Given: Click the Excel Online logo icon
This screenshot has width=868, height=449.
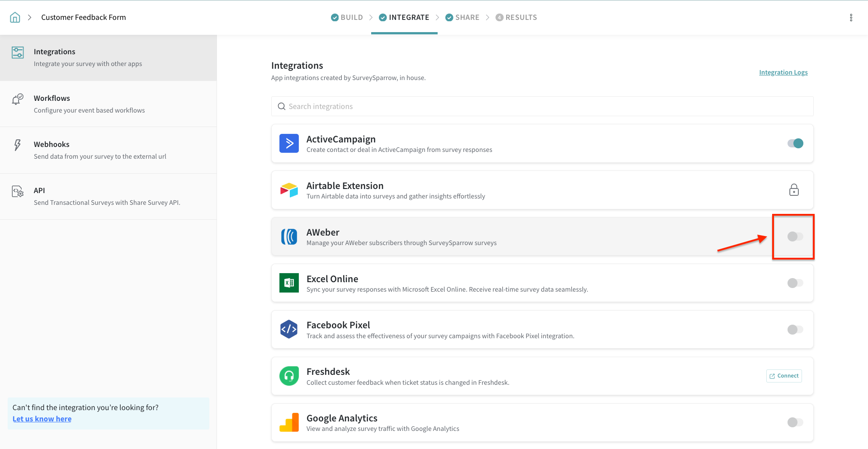Looking at the screenshot, I should point(289,283).
